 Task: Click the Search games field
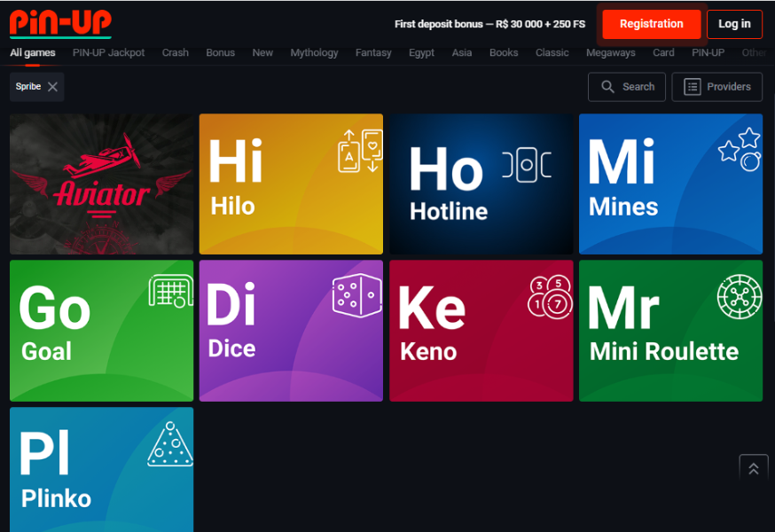(628, 87)
